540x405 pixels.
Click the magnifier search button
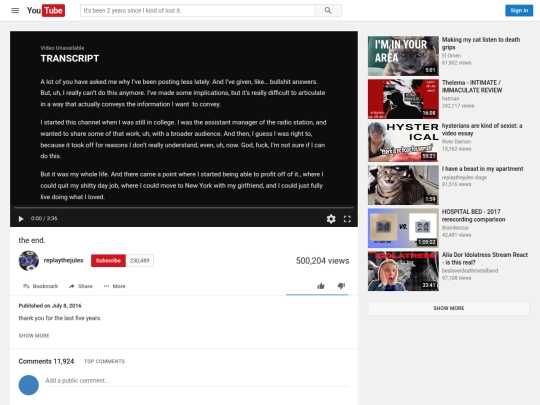point(328,10)
